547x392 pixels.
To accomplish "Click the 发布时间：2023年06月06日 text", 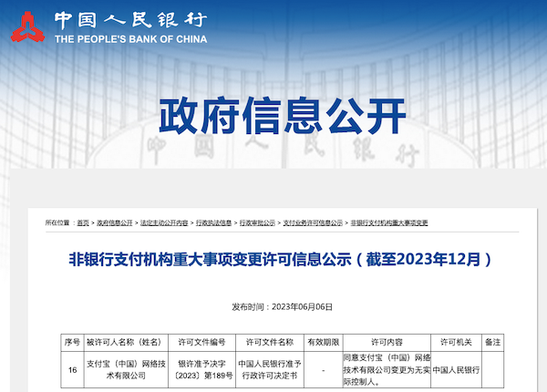I will click(283, 307).
